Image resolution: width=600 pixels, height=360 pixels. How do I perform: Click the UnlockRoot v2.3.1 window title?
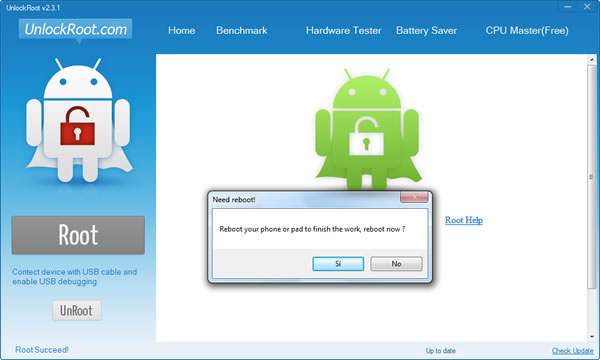click(x=33, y=8)
